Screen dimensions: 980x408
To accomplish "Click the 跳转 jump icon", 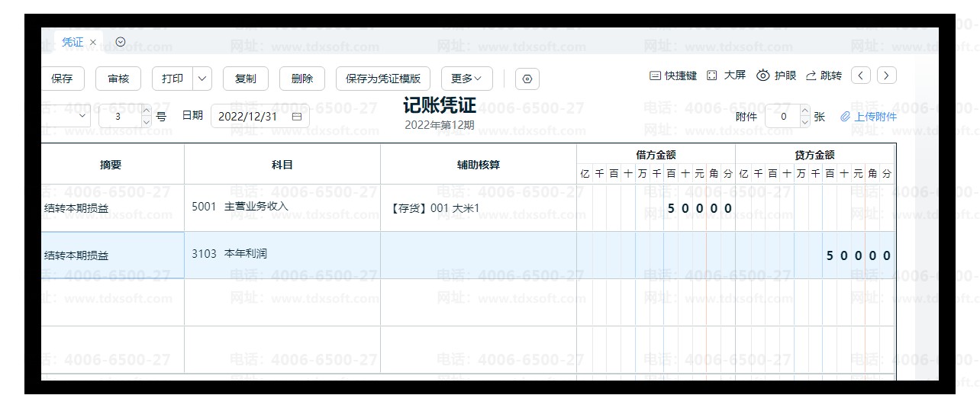I will [x=824, y=75].
